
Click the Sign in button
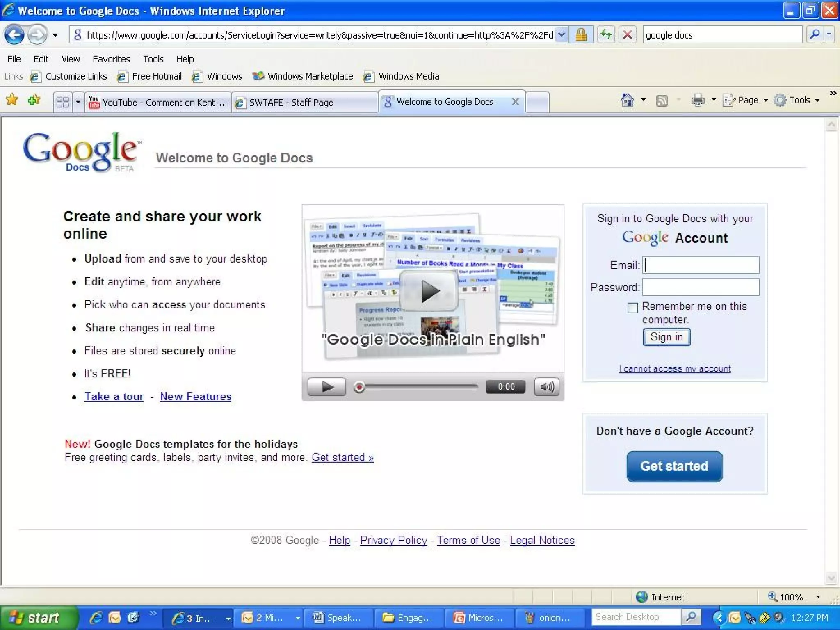tap(667, 337)
